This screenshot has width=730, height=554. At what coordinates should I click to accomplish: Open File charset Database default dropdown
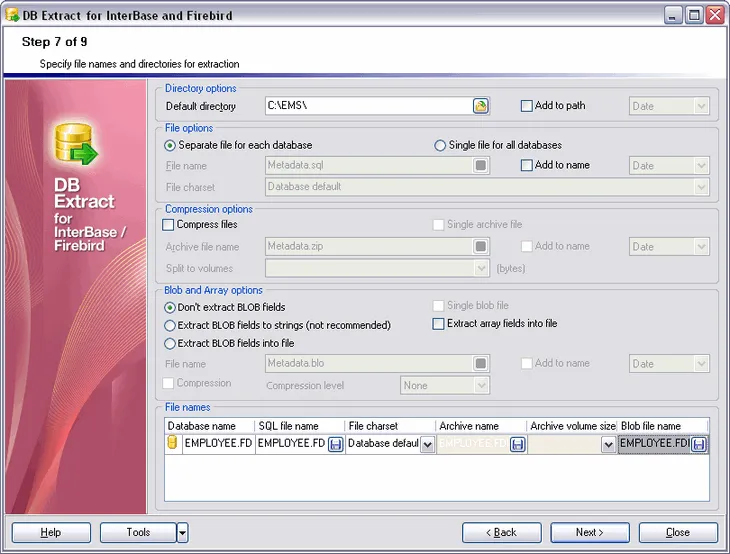pyautogui.click(x=701, y=187)
